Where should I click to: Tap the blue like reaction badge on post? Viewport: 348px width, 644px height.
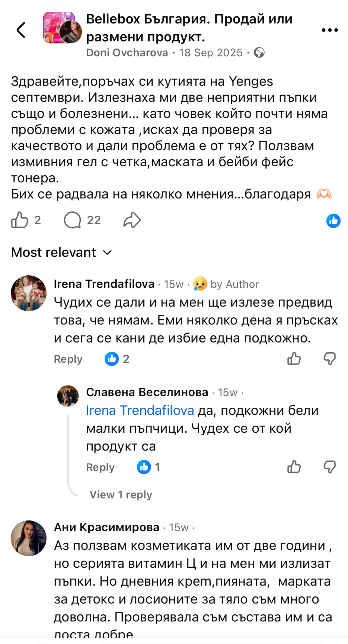click(x=333, y=221)
